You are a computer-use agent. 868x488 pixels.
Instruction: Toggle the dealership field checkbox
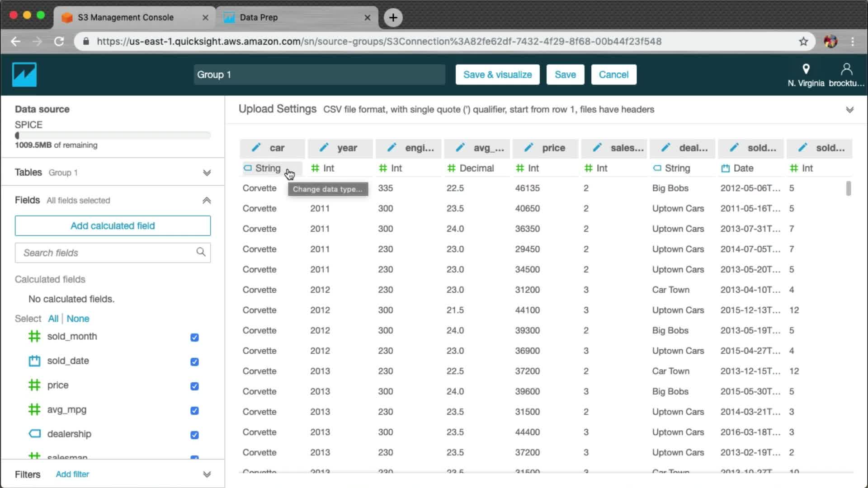pyautogui.click(x=194, y=435)
